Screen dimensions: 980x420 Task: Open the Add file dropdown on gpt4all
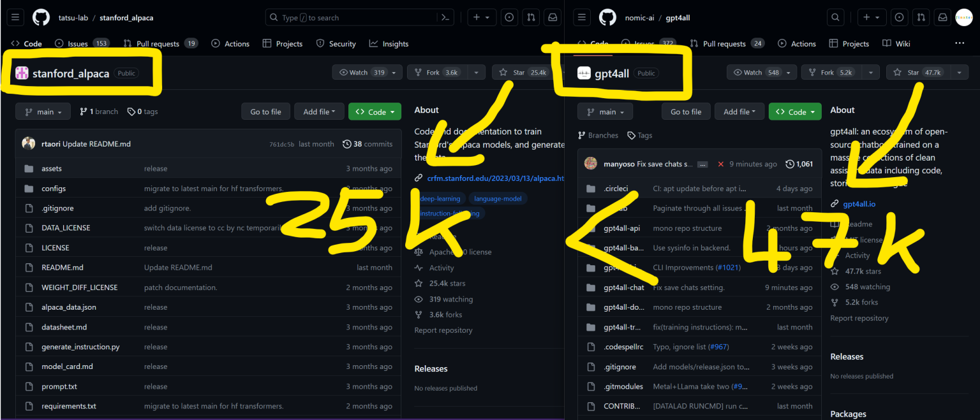point(739,111)
